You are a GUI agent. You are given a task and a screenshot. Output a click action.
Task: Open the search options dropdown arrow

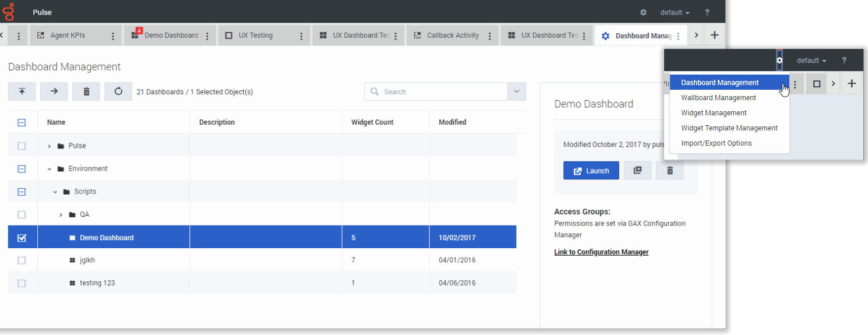pyautogui.click(x=517, y=91)
